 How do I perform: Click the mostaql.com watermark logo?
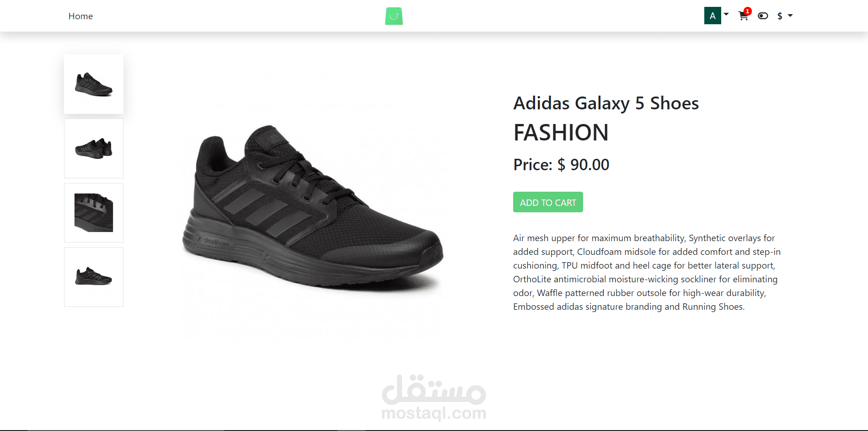pos(434,398)
